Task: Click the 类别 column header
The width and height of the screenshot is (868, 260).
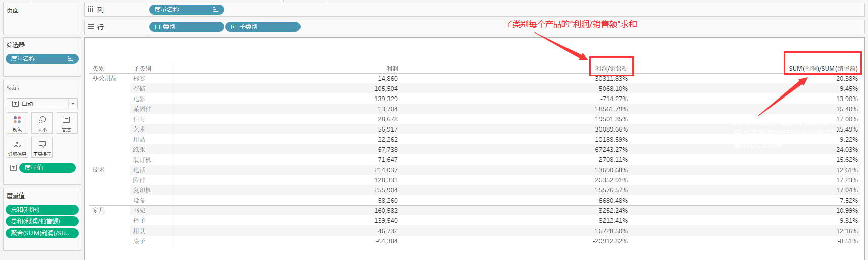Action: [x=98, y=69]
